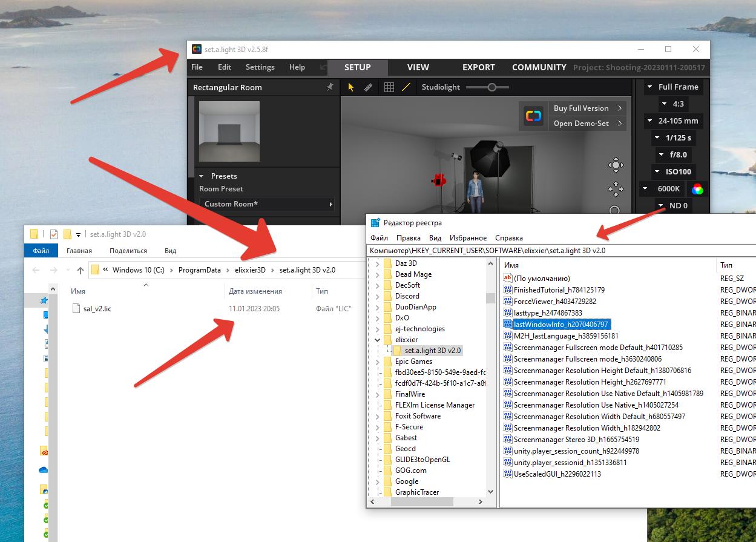Click the Registry Editor title icon
Screen dimensions: 756x542
(375, 223)
